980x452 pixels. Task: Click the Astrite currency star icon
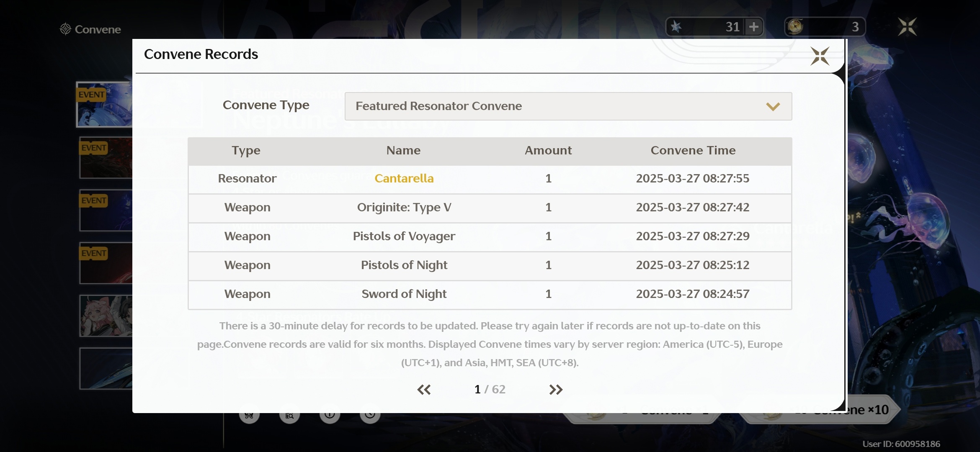(x=676, y=27)
